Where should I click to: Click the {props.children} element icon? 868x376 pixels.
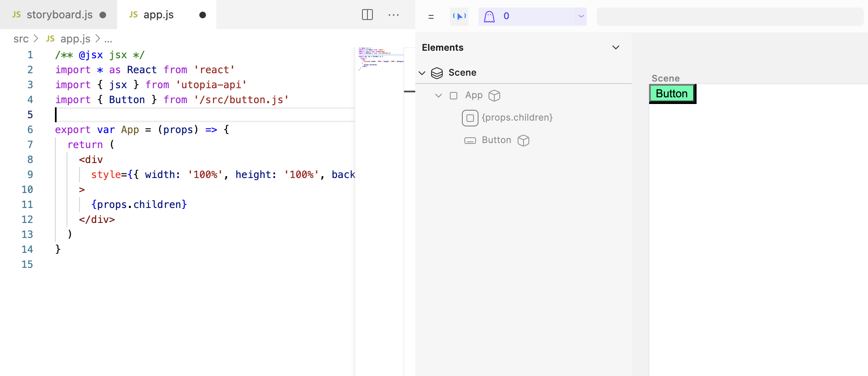click(x=470, y=118)
